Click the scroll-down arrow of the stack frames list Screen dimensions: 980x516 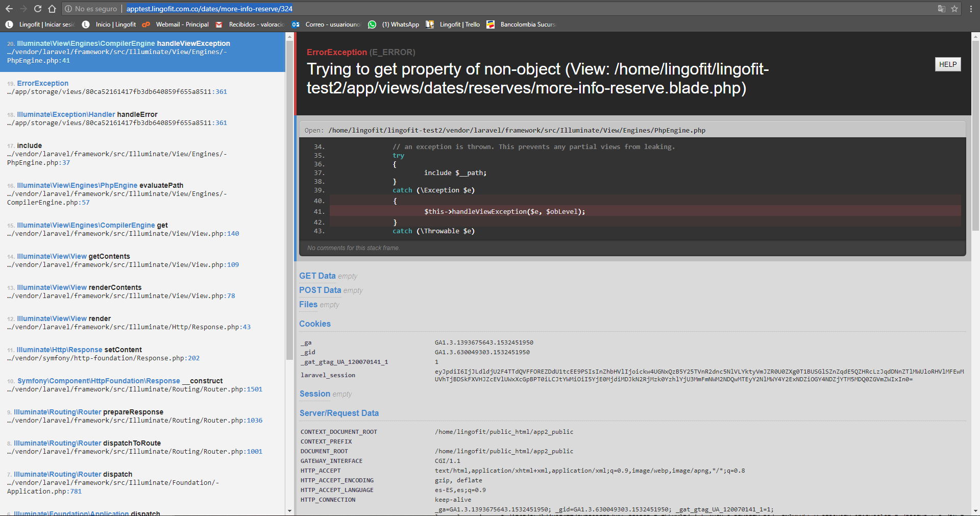pos(289,510)
